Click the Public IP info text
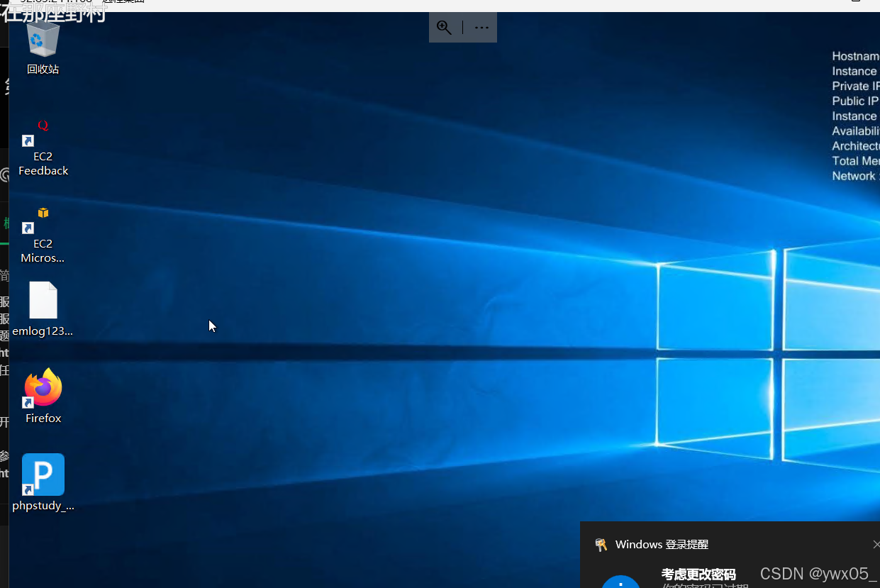The width and height of the screenshot is (880, 588). [856, 101]
